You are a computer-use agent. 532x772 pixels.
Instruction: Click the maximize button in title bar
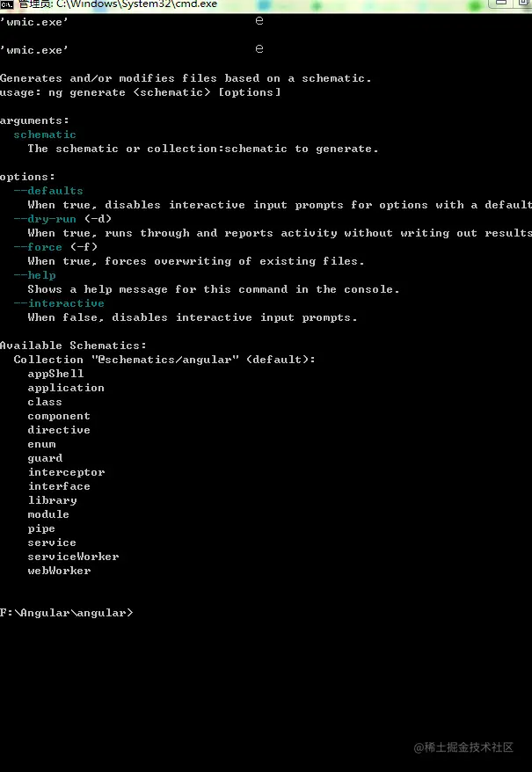point(524,3)
